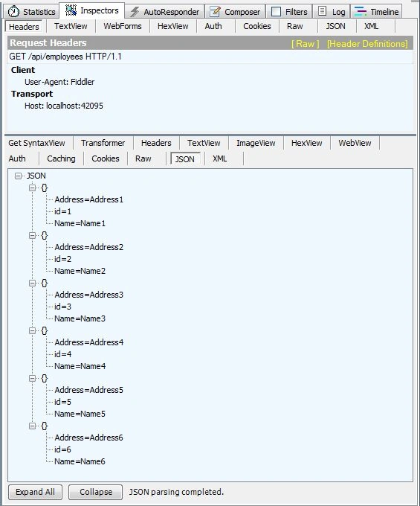The image size is (420, 506).
Task: Open the Transformer response tab
Action: point(103,143)
